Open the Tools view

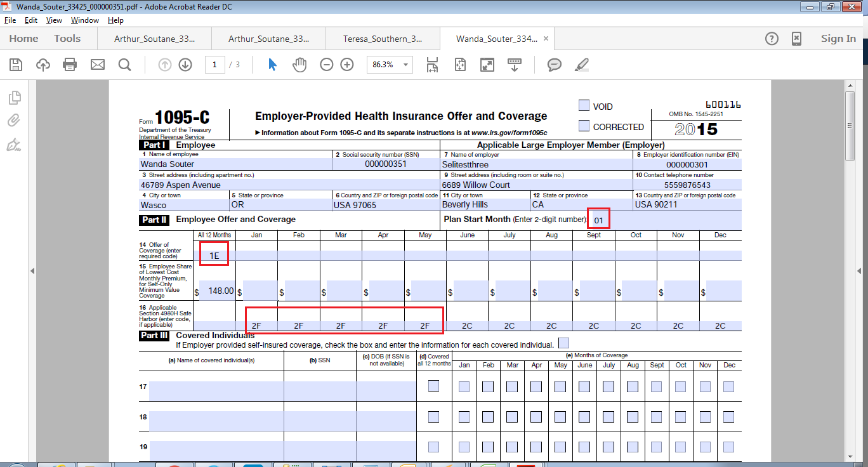click(67, 39)
